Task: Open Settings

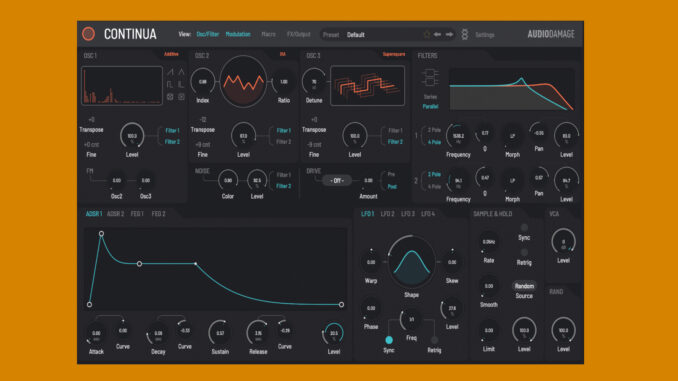Action: [x=485, y=35]
